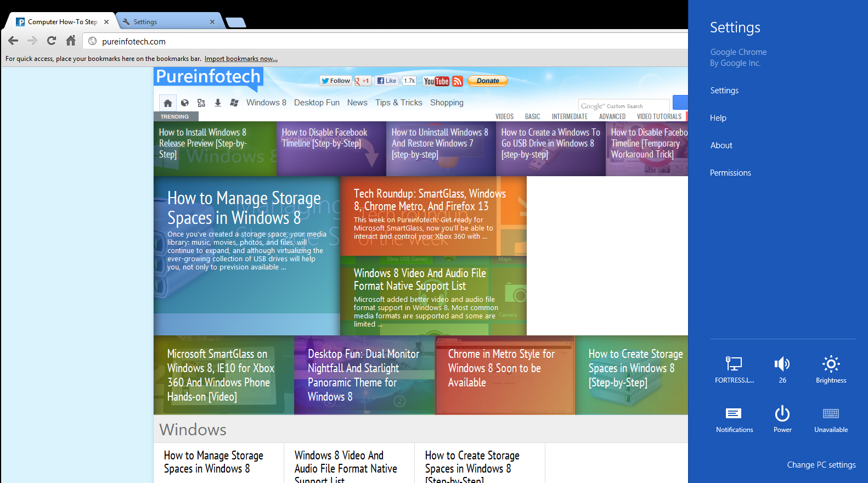Like the site on Facebook
The image size is (868, 483).
tap(387, 81)
